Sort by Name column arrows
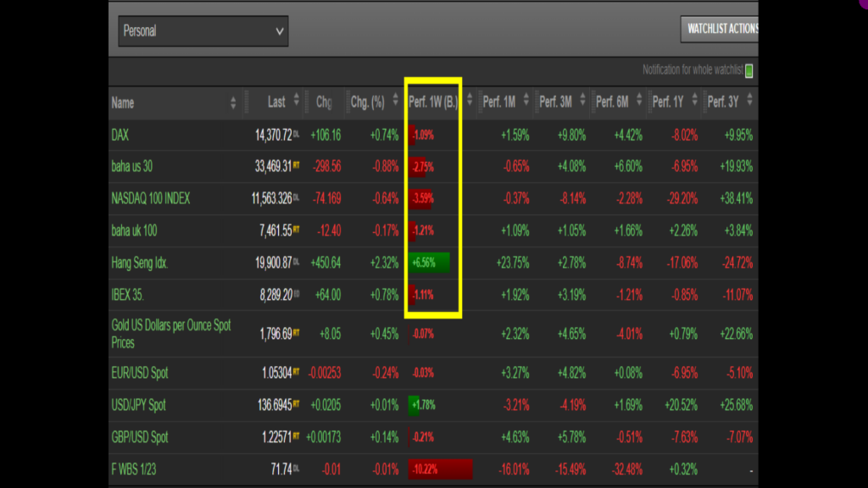 [233, 103]
